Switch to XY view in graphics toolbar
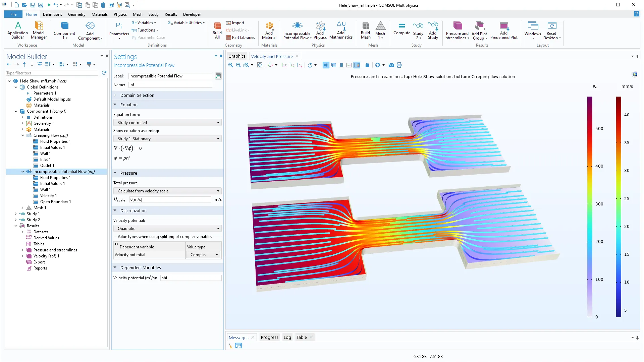Viewport: 644px width, 362px height. click(x=284, y=65)
